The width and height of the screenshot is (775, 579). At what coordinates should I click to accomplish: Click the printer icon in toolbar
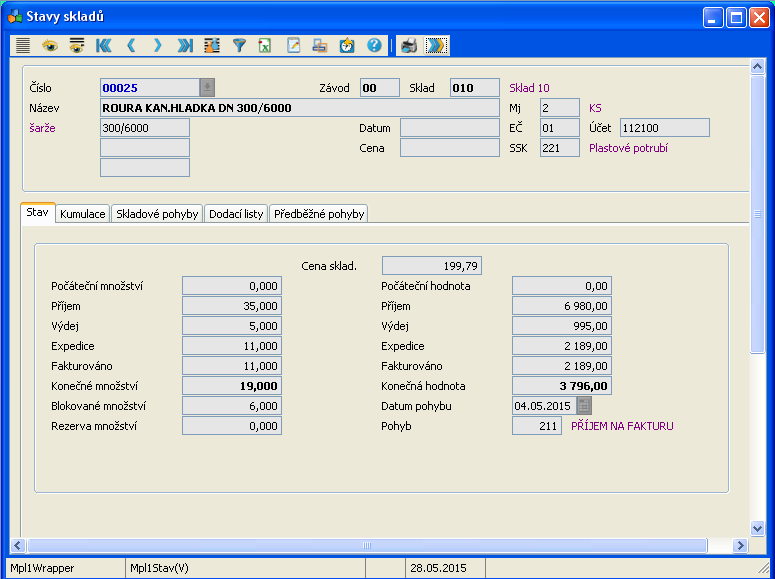[408, 45]
